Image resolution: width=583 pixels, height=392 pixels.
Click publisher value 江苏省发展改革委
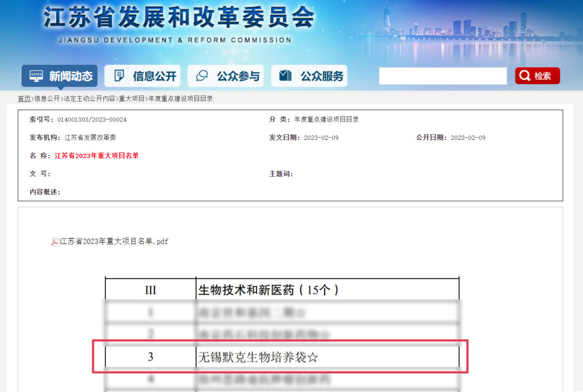coord(90,138)
